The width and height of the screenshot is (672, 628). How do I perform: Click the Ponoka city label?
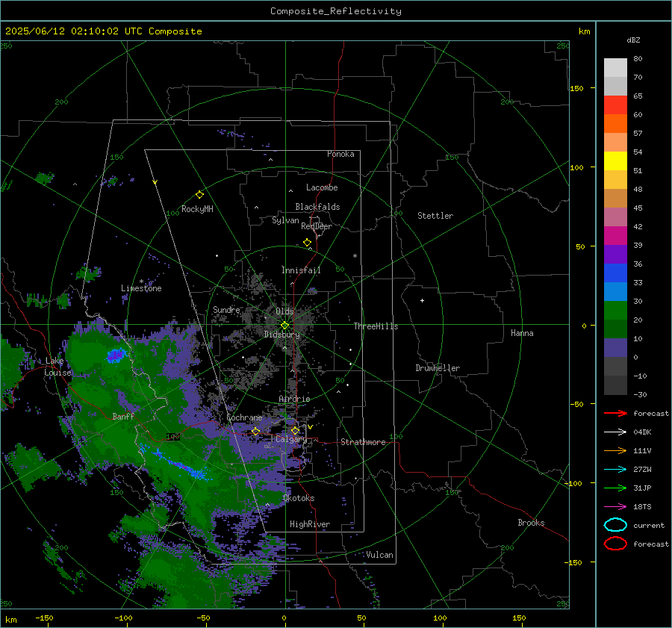340,154
